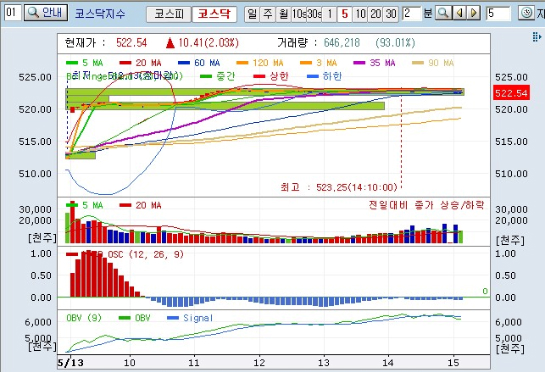Click the red 상한 band legend
Viewport: 545px width, 372px height.
(271, 76)
